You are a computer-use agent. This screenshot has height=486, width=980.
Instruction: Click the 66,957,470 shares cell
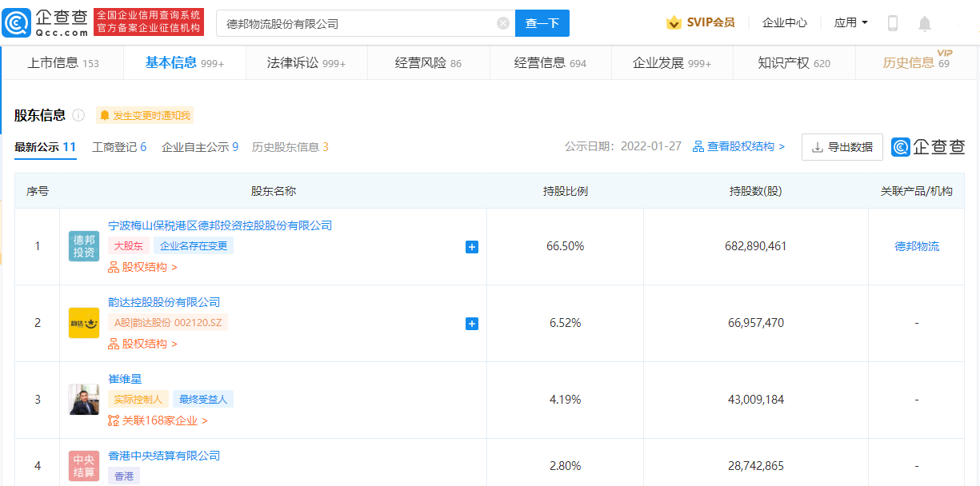coord(756,323)
